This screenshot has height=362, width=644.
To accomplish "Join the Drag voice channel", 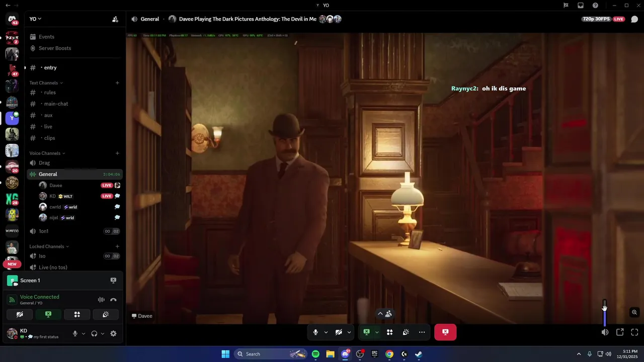I will point(74,163).
